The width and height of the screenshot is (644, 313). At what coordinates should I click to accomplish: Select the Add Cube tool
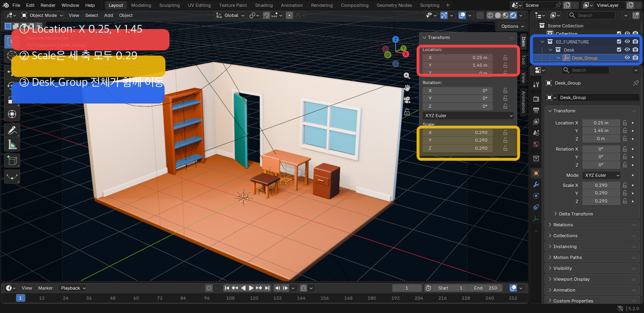(12, 161)
